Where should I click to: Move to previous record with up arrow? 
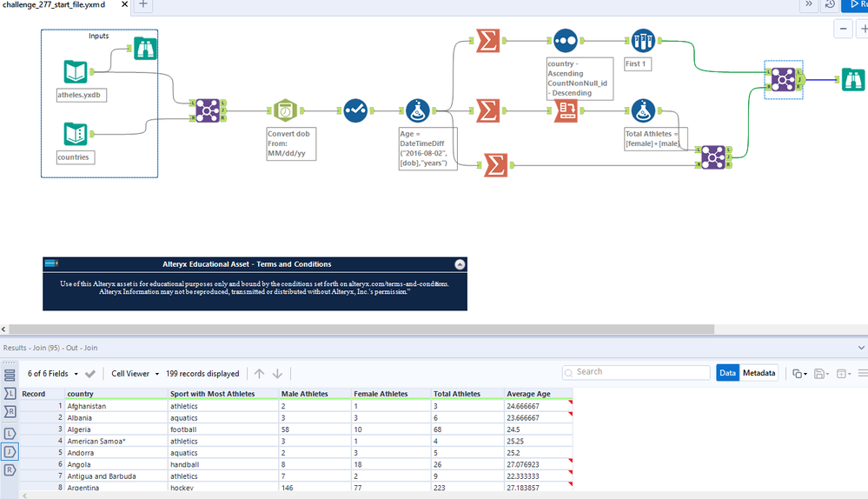coord(259,374)
